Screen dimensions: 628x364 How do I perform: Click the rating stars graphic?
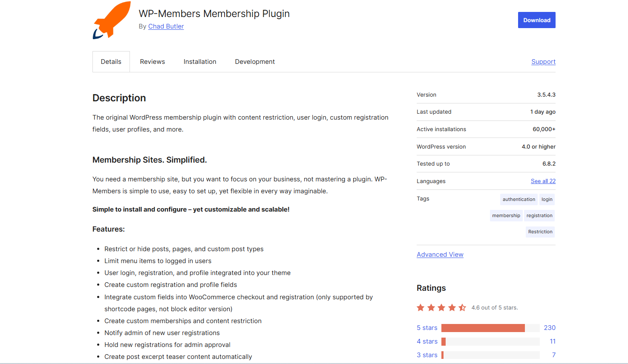441,307
